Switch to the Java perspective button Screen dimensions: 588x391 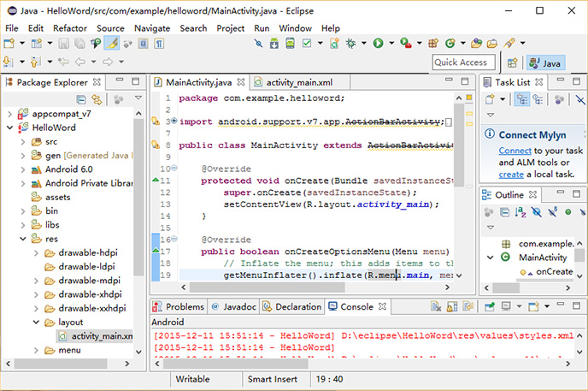[x=546, y=62]
